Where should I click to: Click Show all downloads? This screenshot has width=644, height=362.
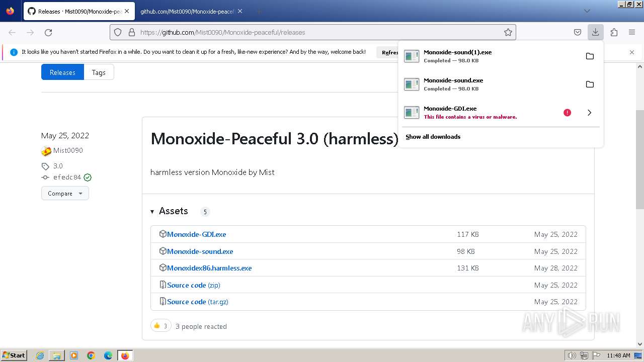433,137
